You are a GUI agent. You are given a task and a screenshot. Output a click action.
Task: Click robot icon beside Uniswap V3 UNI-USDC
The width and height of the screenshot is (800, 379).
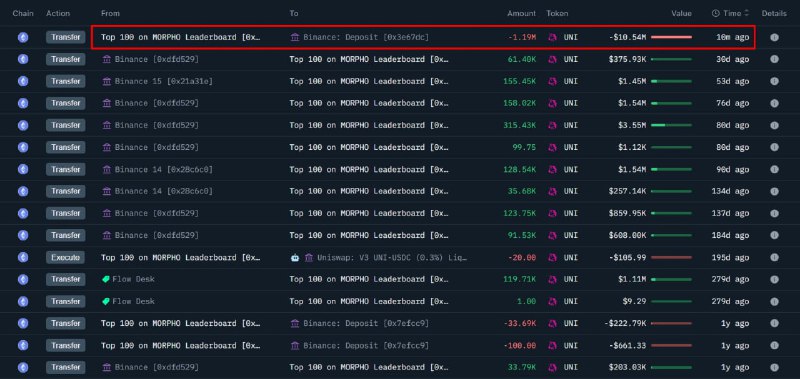[x=295, y=258]
